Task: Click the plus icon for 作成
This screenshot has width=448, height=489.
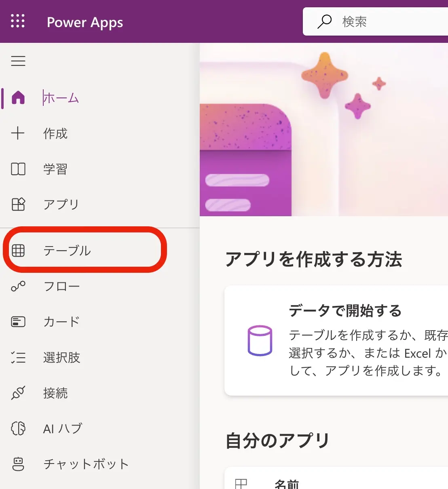Action: 18,133
